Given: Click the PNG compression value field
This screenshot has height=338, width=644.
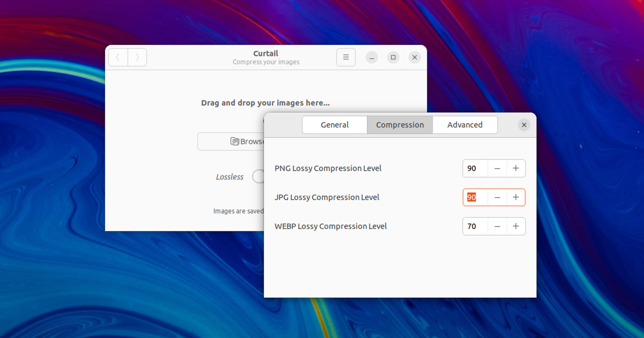Looking at the screenshot, I should pos(475,168).
